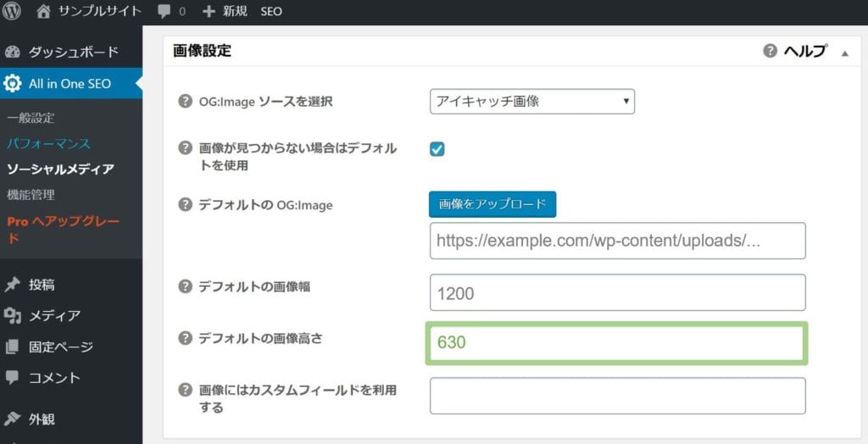The image size is (868, 444).
Task: Click help icon beside OG:Image ソースを選択
Action: (x=185, y=102)
